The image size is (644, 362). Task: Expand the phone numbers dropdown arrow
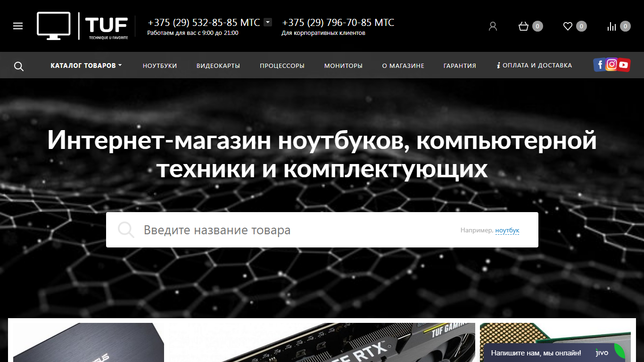click(268, 22)
